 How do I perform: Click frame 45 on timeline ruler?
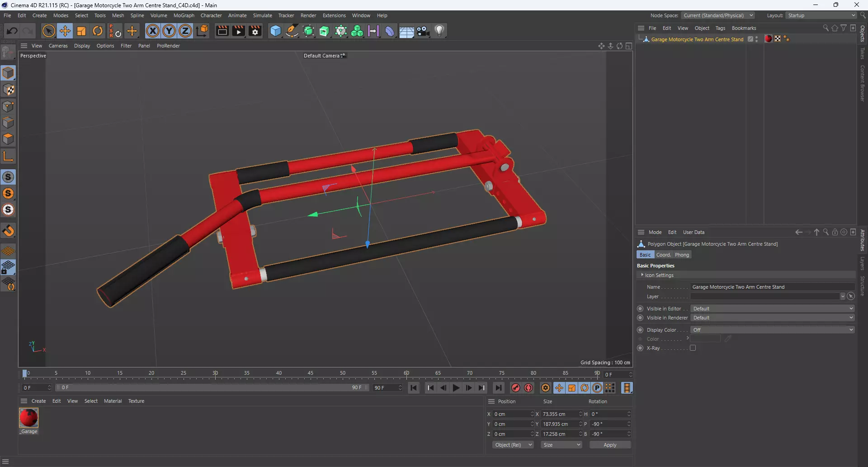coord(311,373)
